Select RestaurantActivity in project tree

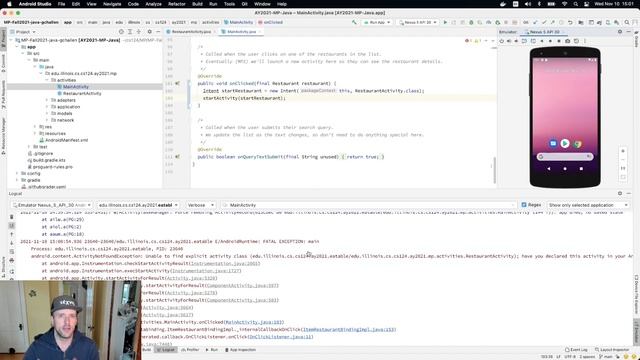(x=82, y=93)
